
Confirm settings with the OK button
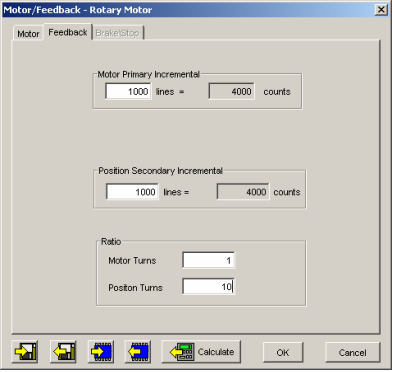pyautogui.click(x=283, y=353)
